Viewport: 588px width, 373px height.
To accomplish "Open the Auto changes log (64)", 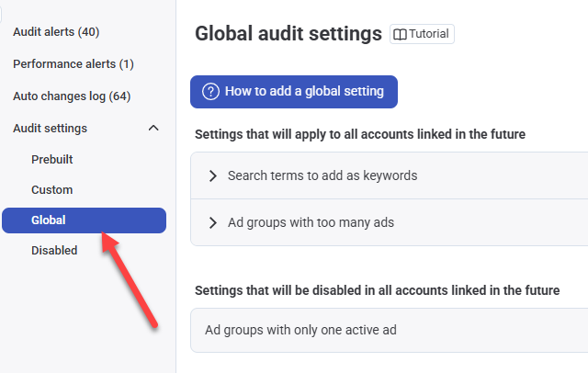I will [x=72, y=96].
